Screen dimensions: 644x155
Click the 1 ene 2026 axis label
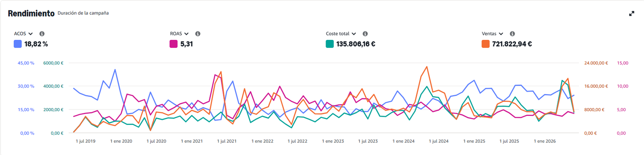tap(545, 141)
